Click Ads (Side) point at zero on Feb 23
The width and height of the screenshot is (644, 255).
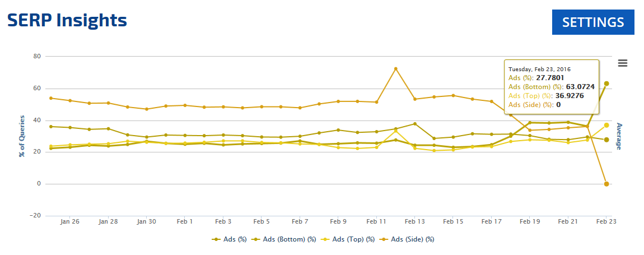[x=606, y=184]
